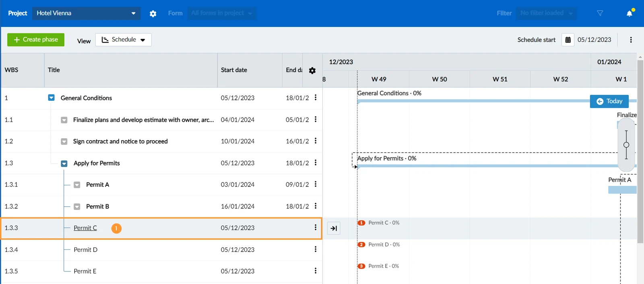Open the schedule start calendar icon
This screenshot has height=284, width=644.
(568, 40)
